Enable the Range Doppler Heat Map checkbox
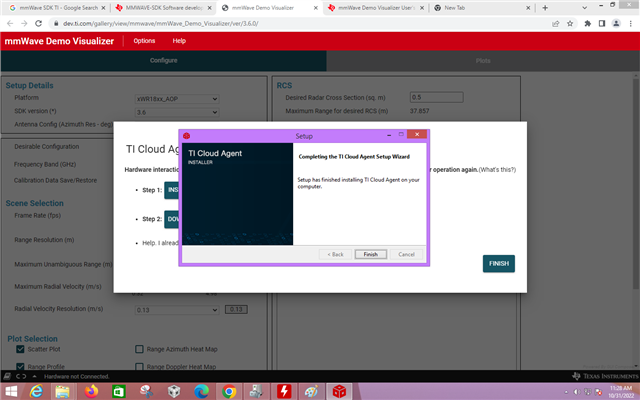The height and width of the screenshot is (400, 640). 139,366
